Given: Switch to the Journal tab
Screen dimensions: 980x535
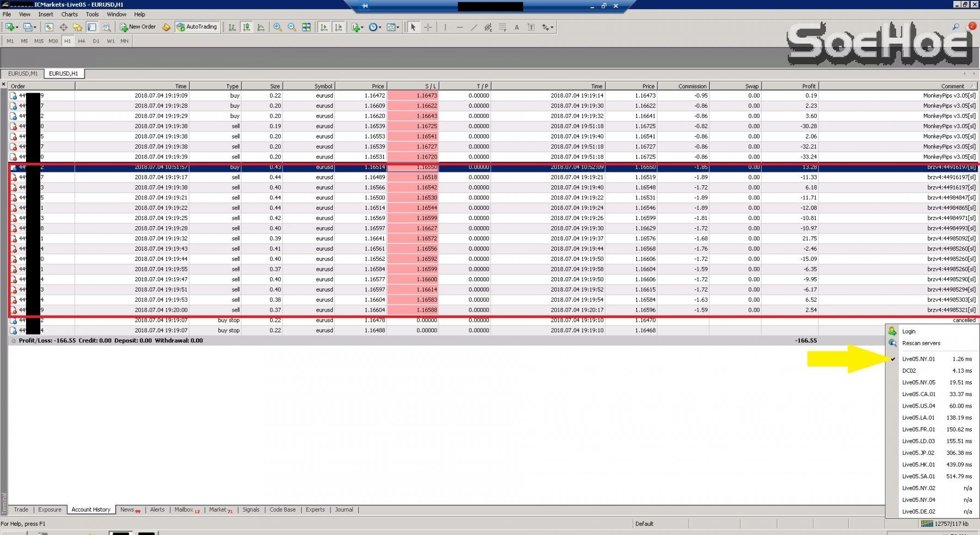Looking at the screenshot, I should tap(344, 510).
